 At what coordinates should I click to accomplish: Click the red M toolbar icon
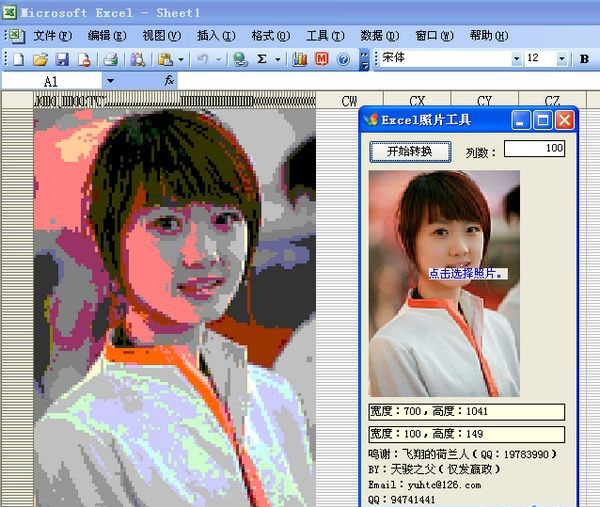321,59
